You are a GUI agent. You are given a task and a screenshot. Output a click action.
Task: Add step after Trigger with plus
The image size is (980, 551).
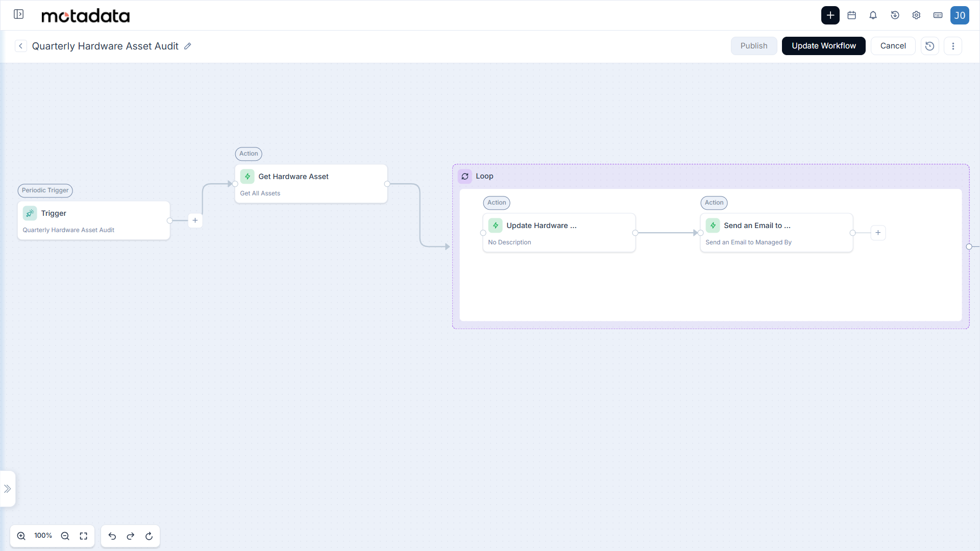tap(195, 220)
